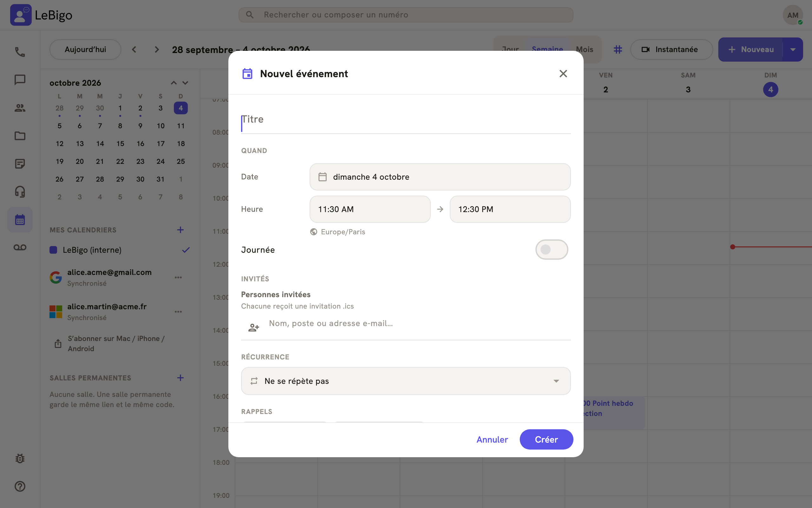The height and width of the screenshot is (508, 812).
Task: Open options for alice.acme@gmail.com calendar
Action: (178, 277)
